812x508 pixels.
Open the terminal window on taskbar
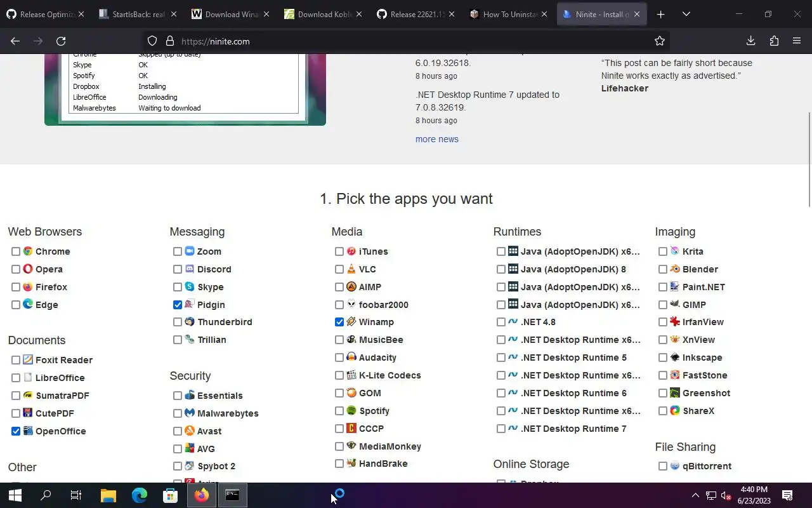[233, 495]
